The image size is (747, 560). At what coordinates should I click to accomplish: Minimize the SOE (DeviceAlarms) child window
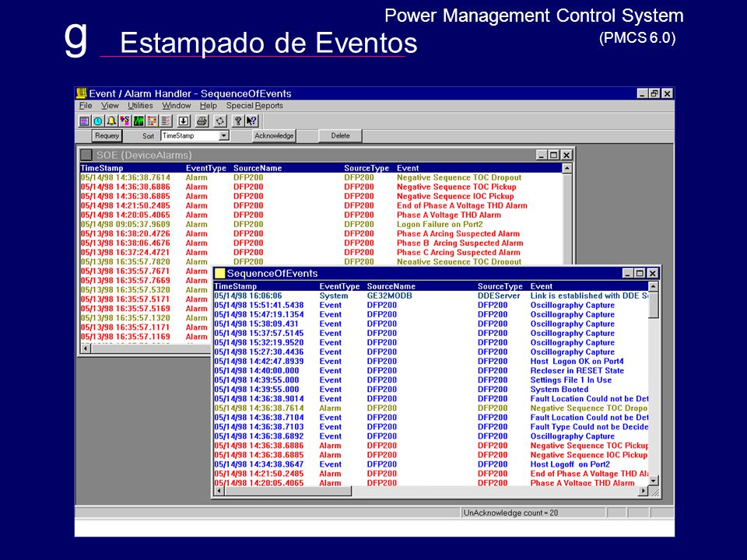542,155
